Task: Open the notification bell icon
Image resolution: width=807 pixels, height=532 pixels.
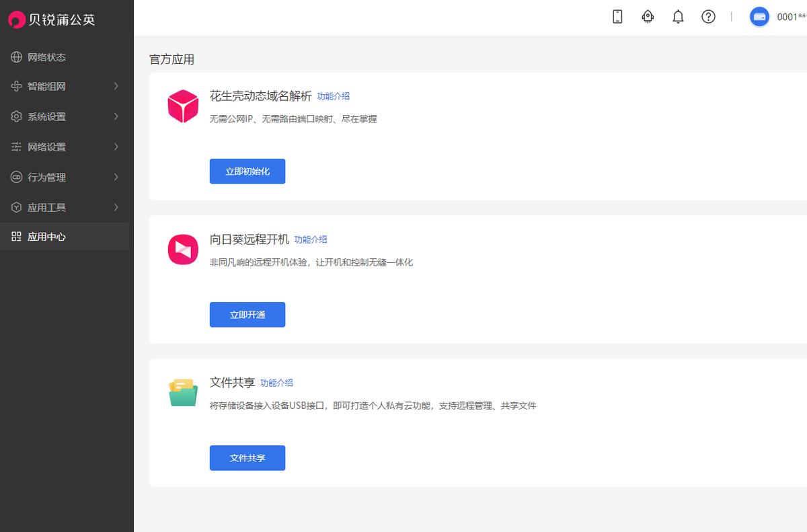Action: pos(678,17)
